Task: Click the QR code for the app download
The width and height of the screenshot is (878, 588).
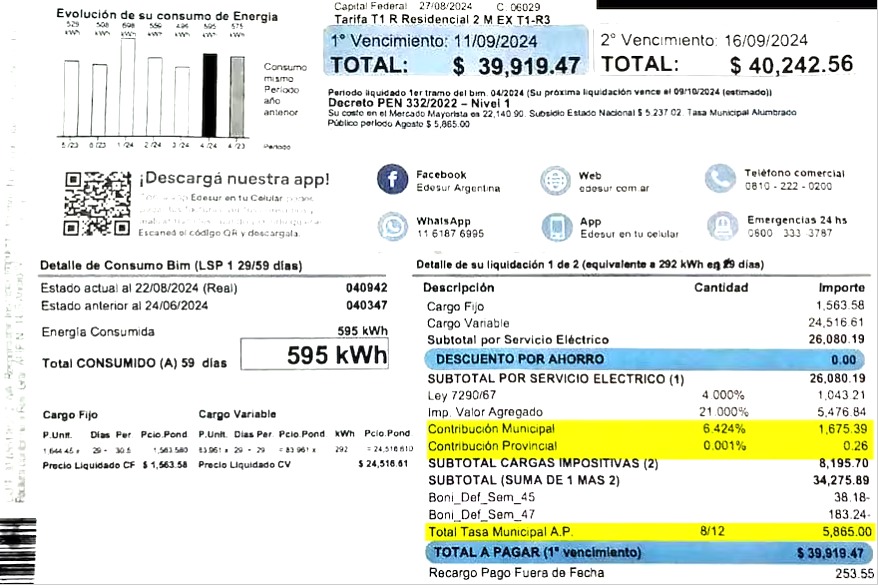Action: tap(97, 203)
